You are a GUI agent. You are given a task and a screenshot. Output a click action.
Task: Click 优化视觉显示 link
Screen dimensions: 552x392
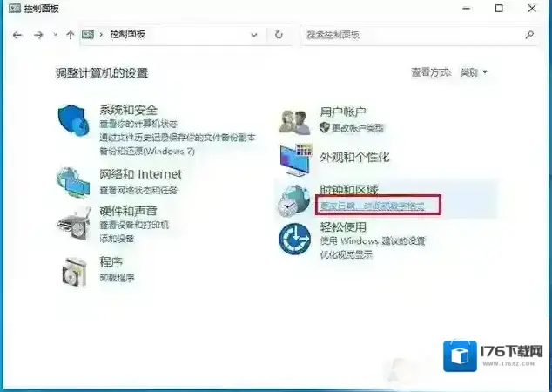(x=346, y=254)
